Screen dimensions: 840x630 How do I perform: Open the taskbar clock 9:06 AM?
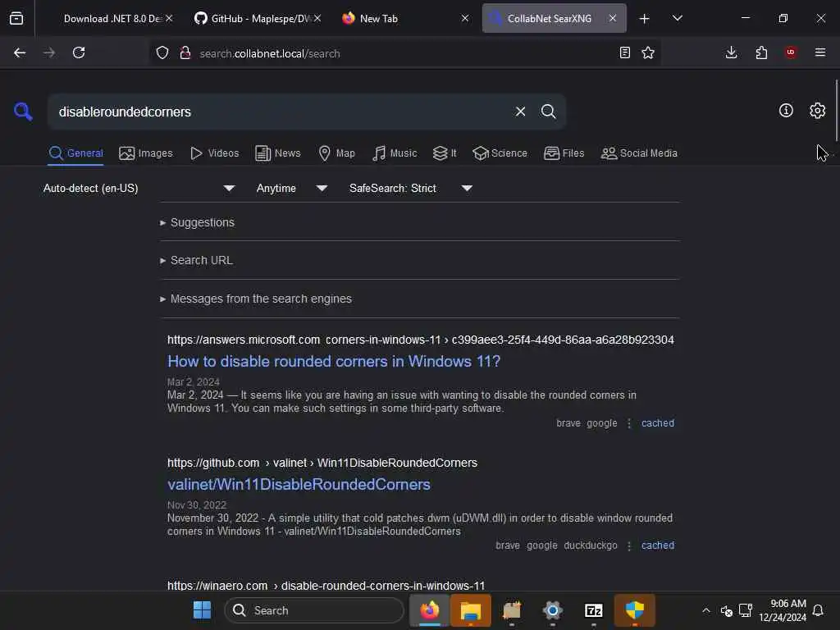tap(782, 610)
